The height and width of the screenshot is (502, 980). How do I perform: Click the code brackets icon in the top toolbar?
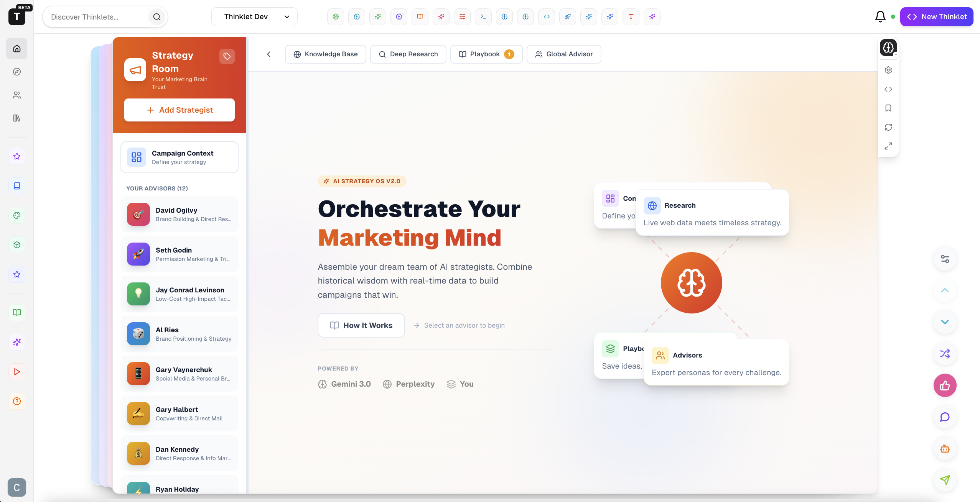click(x=546, y=16)
